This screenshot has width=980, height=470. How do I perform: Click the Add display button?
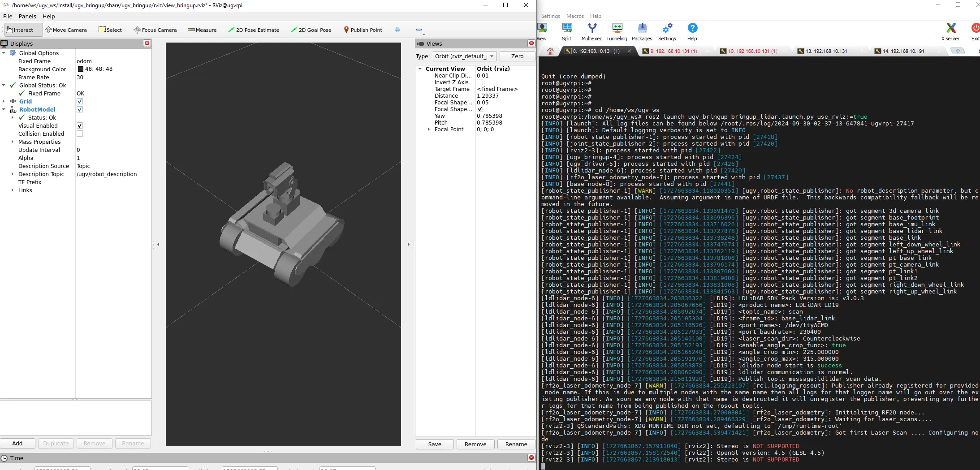click(17, 443)
